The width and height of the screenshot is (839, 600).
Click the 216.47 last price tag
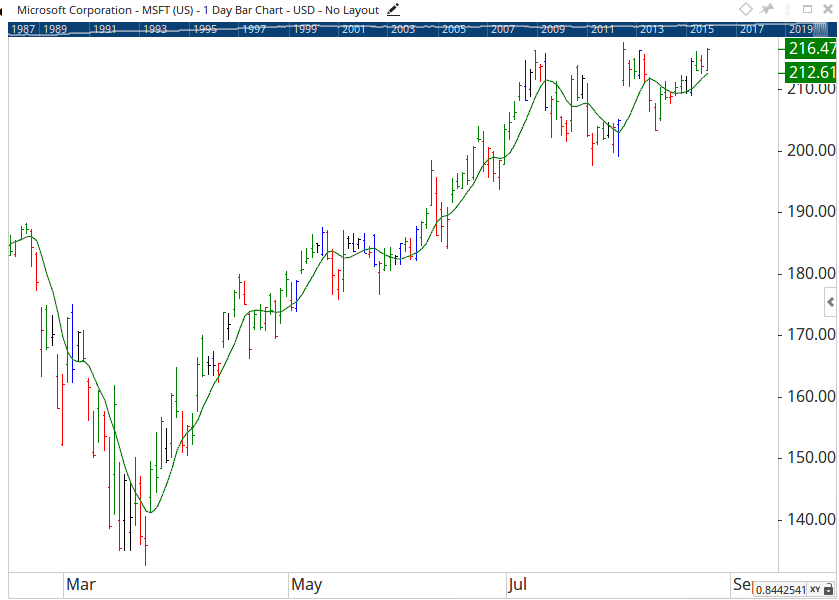(810, 48)
